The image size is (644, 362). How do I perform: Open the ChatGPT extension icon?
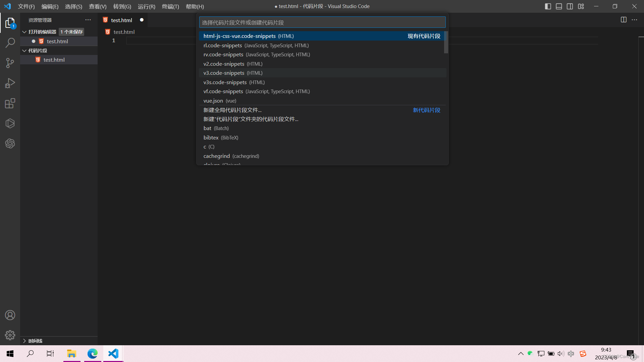point(10,143)
